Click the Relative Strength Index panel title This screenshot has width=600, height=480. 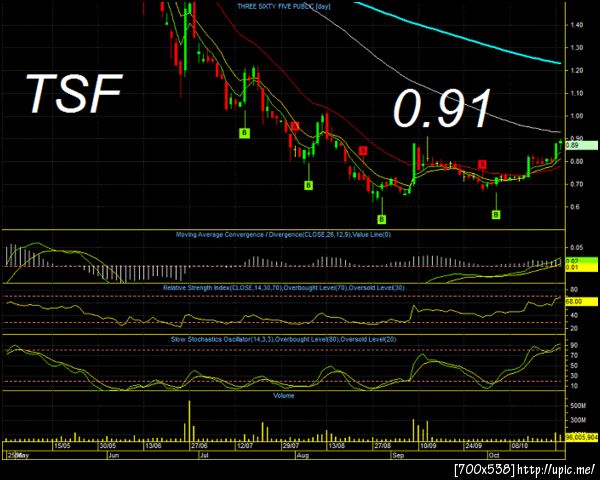(x=283, y=288)
